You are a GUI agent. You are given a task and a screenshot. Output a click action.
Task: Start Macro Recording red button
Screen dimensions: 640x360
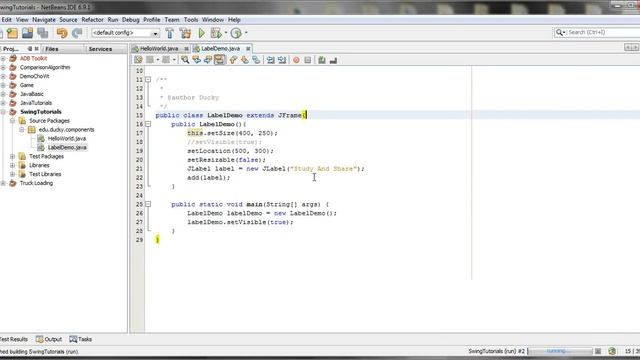[x=296, y=60]
